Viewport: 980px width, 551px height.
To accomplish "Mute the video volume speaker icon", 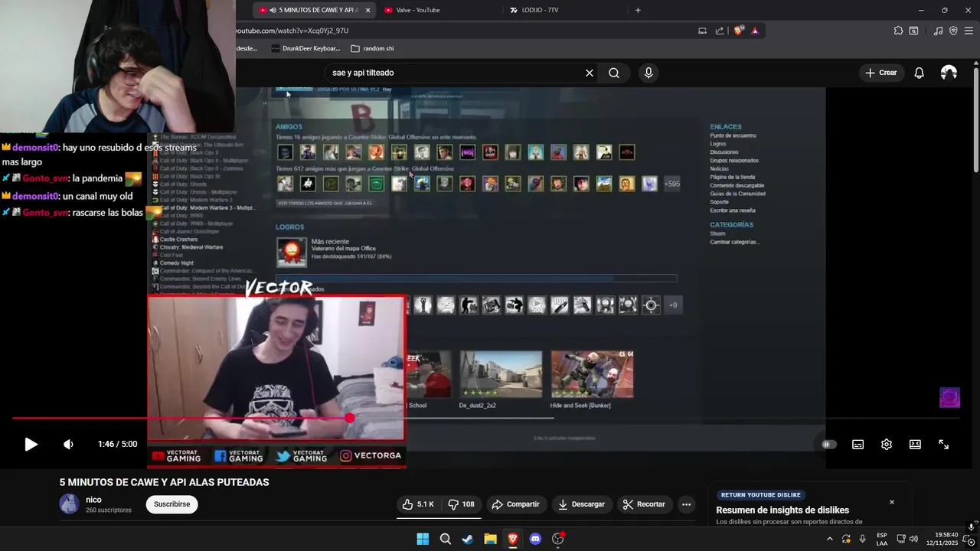I will (x=68, y=445).
